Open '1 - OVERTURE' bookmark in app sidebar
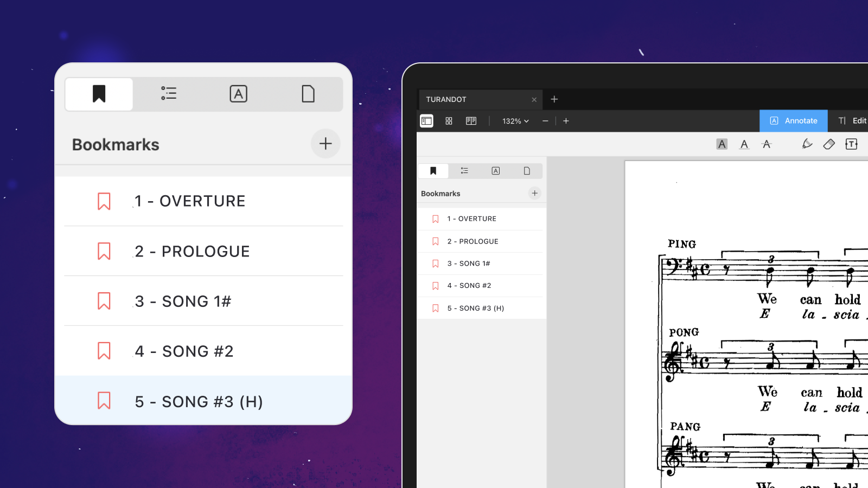Image resolution: width=868 pixels, height=488 pixels. [x=481, y=219]
